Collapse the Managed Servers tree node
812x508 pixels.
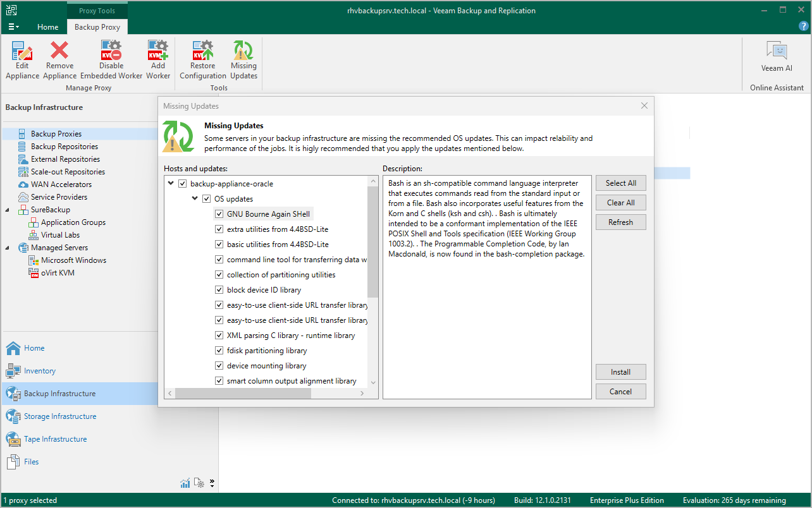click(8, 248)
